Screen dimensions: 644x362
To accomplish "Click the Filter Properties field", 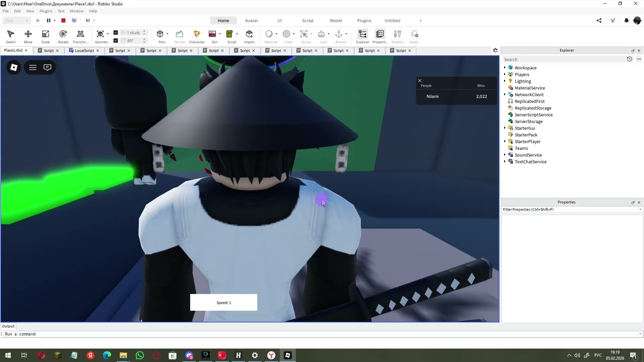I will click(572, 210).
